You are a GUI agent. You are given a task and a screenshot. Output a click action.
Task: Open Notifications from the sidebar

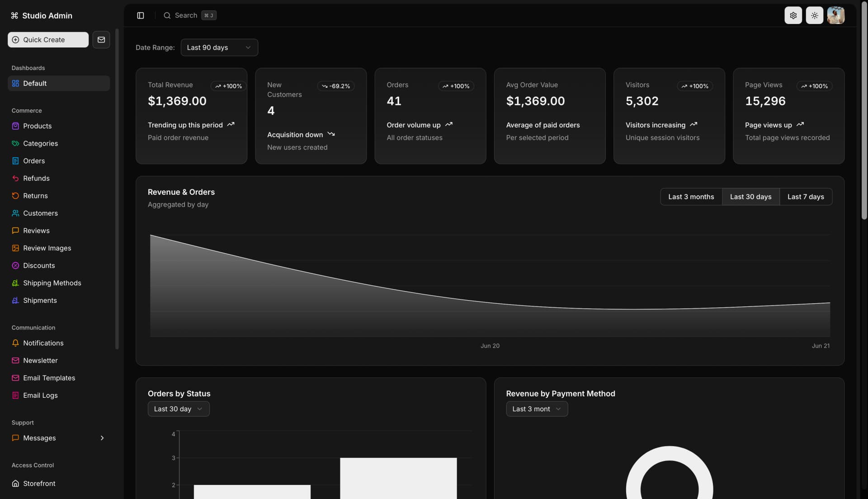(59, 343)
